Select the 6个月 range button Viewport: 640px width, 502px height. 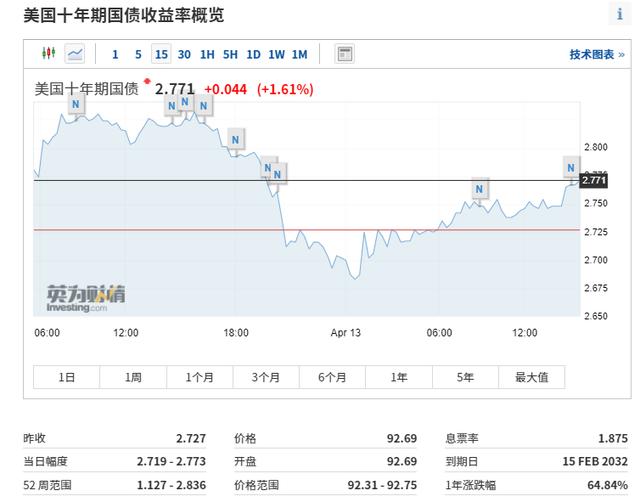point(332,377)
